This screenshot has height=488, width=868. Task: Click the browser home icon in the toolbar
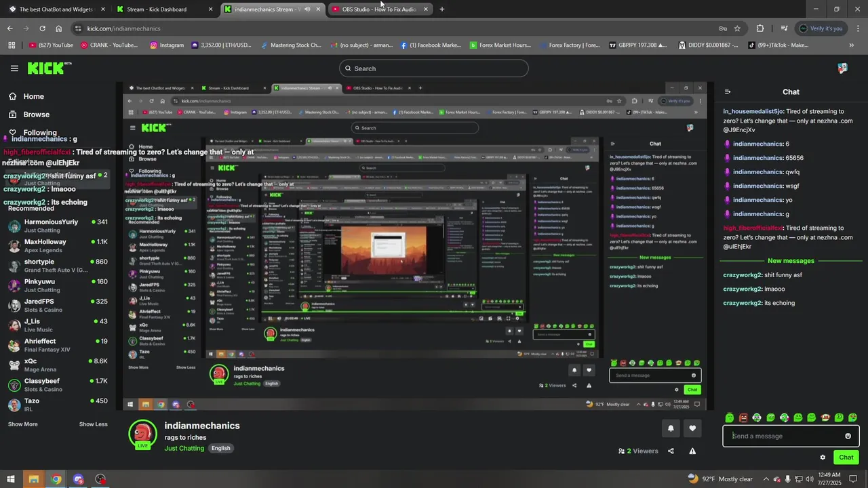tap(59, 28)
